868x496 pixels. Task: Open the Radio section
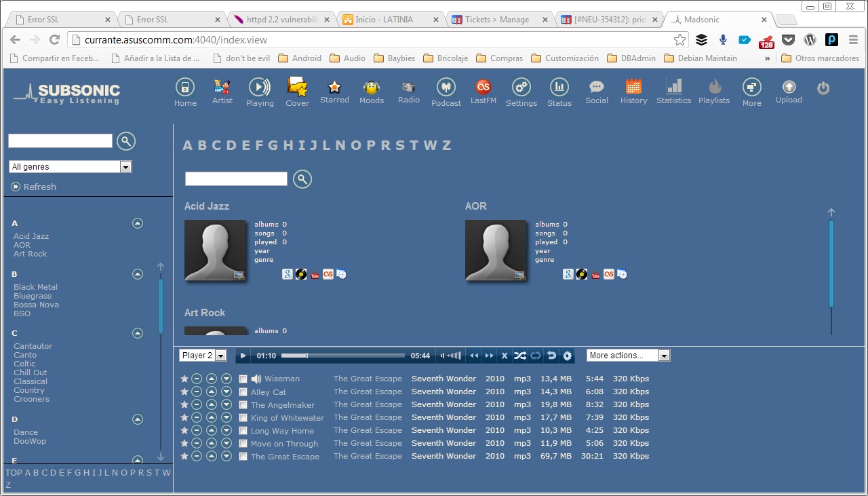click(408, 92)
